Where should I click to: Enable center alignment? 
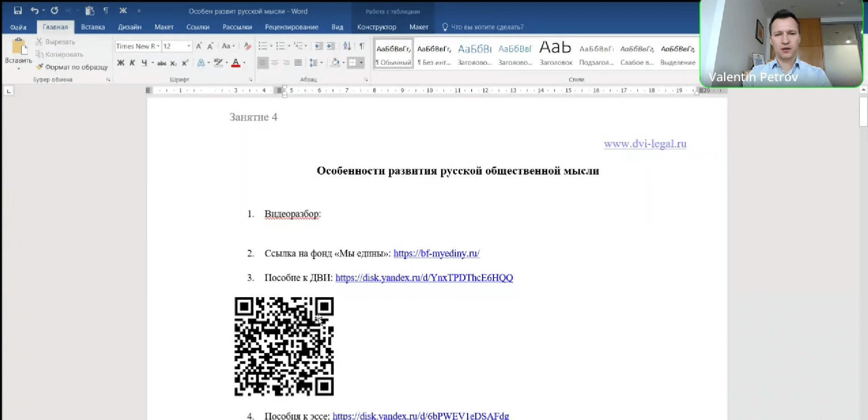[x=275, y=63]
